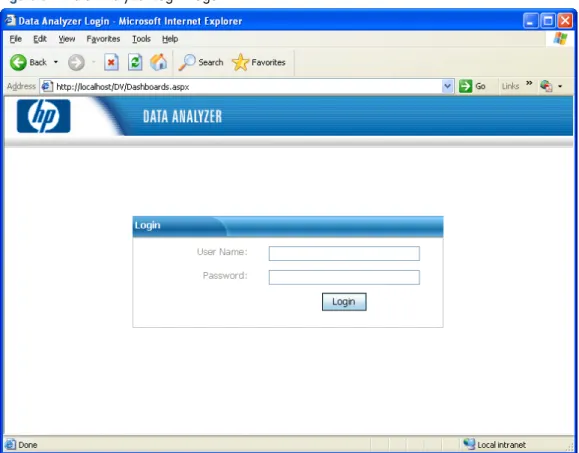This screenshot has width=579, height=453.
Task: Click the User Name input field
Action: coord(344,253)
